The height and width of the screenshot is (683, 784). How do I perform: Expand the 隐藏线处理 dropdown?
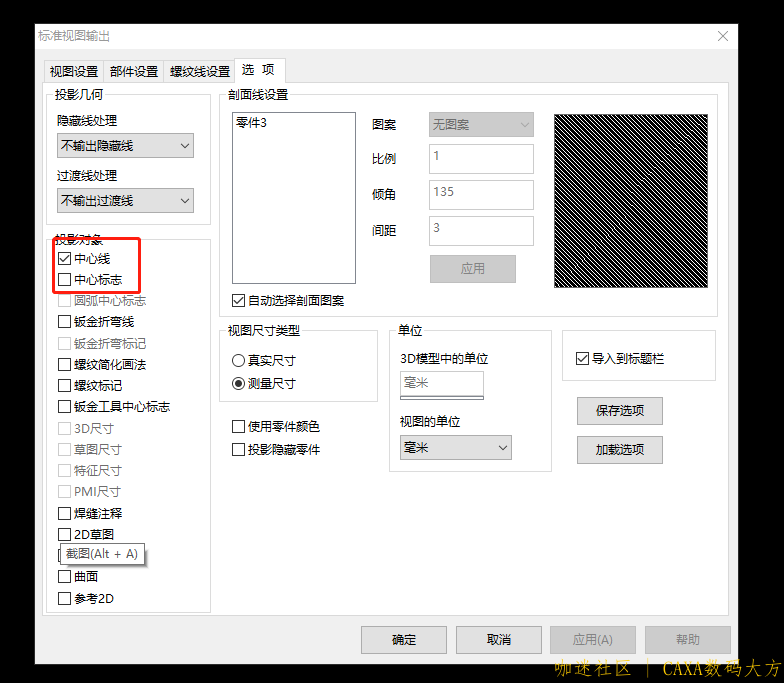click(x=126, y=146)
